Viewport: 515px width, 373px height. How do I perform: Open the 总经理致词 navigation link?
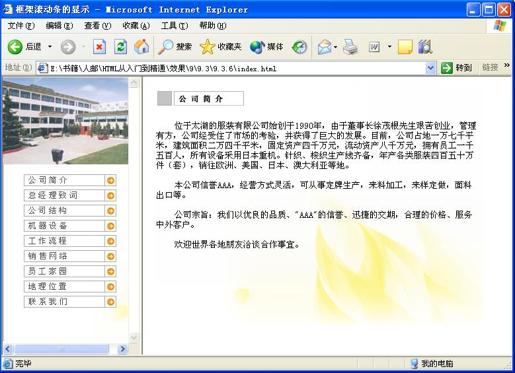pos(70,195)
